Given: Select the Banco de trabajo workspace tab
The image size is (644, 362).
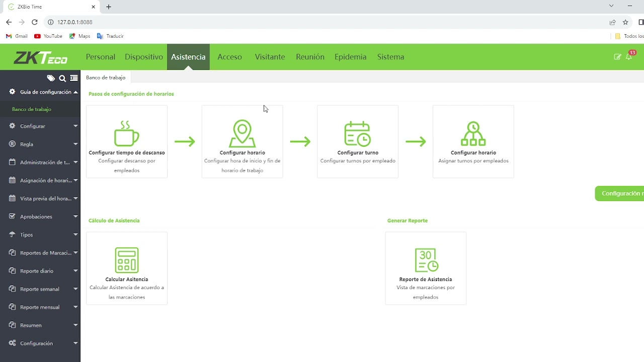Looking at the screenshot, I should pos(106,77).
